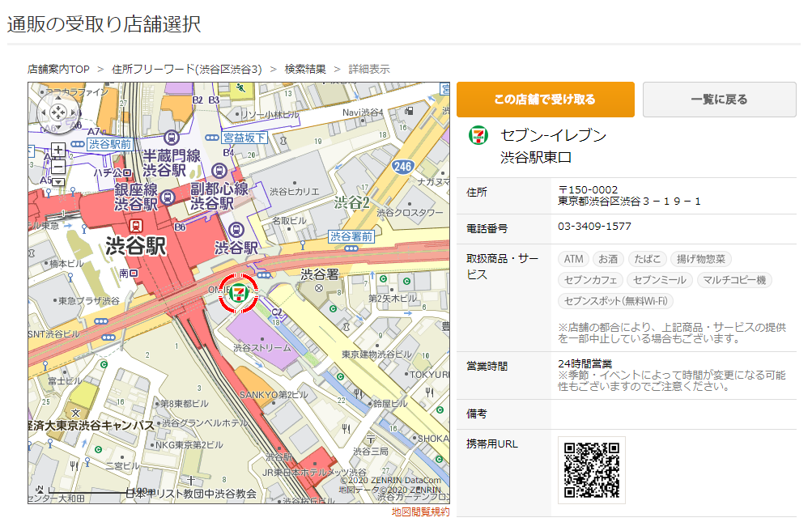Viewport: 812px width, 522px height.
Task: Click the 7-Eleven logo beside the store name
Action: [x=478, y=136]
